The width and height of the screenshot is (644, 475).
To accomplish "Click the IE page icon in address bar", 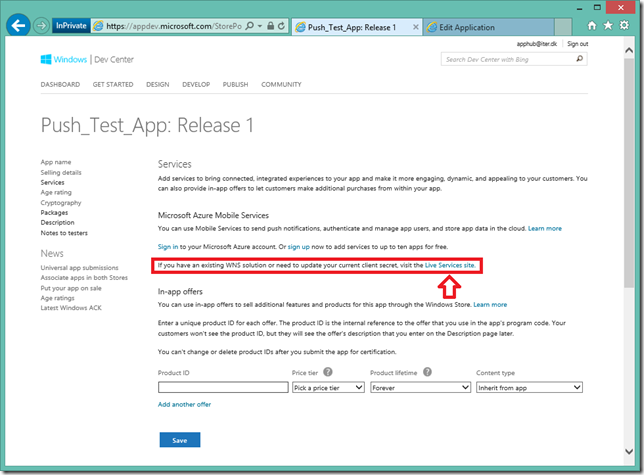I will 98,26.
